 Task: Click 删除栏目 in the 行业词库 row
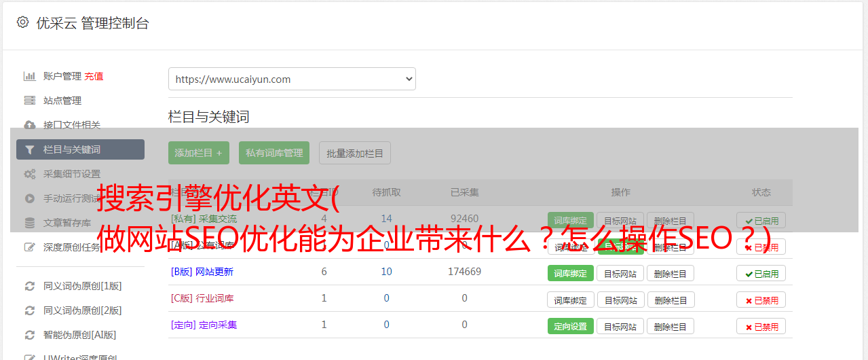[x=671, y=300]
